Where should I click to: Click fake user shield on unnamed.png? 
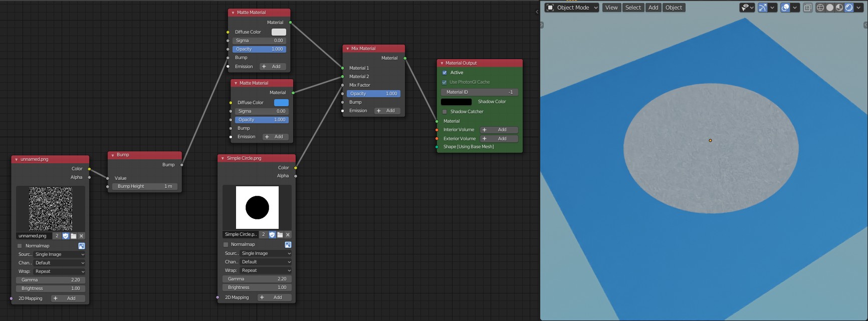[x=66, y=236]
